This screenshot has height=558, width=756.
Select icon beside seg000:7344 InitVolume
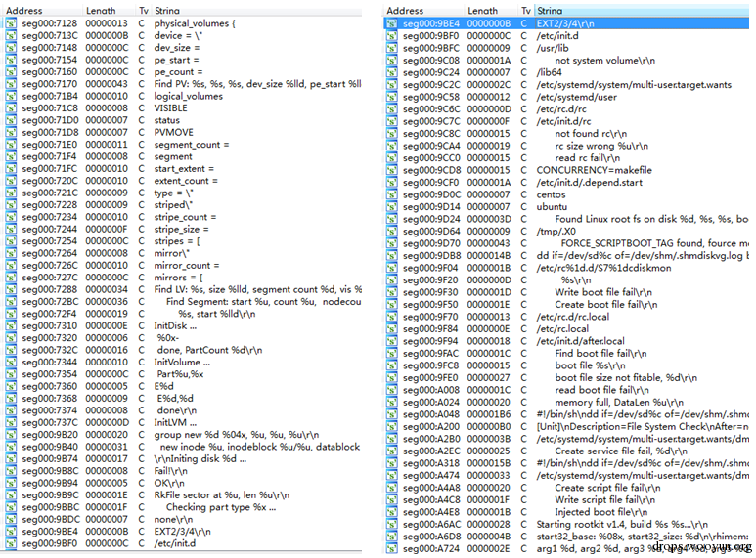tap(11, 362)
